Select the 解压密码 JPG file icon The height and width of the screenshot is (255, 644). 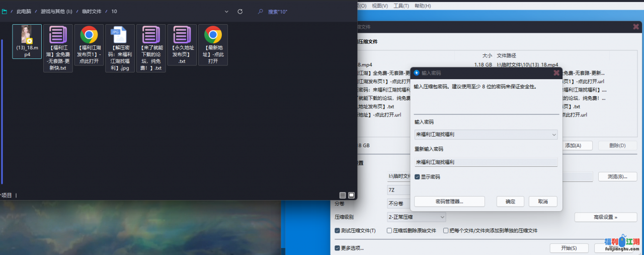[x=120, y=35]
